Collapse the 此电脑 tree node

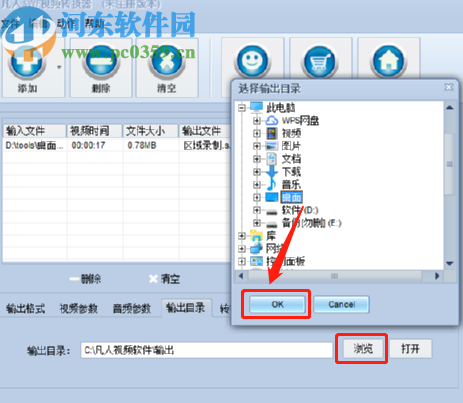pyautogui.click(x=242, y=108)
